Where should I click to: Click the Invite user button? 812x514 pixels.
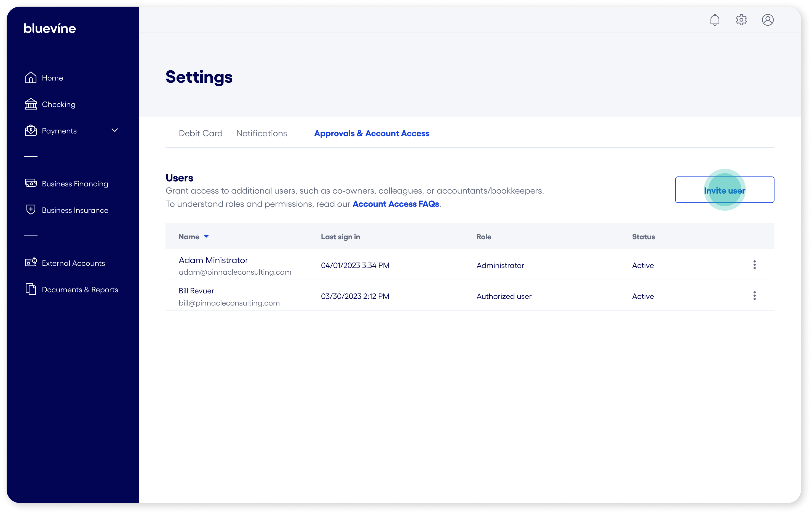point(725,190)
